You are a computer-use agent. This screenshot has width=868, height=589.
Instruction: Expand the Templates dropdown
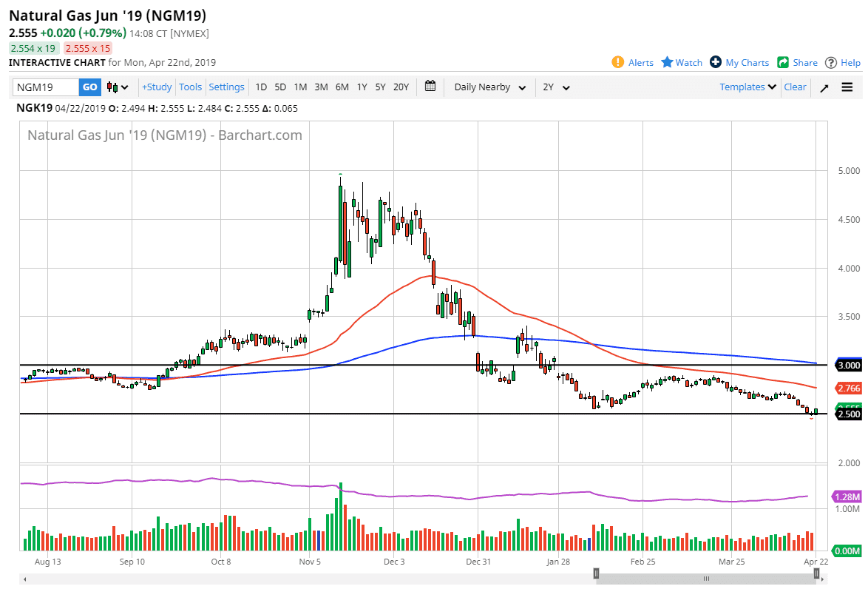[747, 87]
